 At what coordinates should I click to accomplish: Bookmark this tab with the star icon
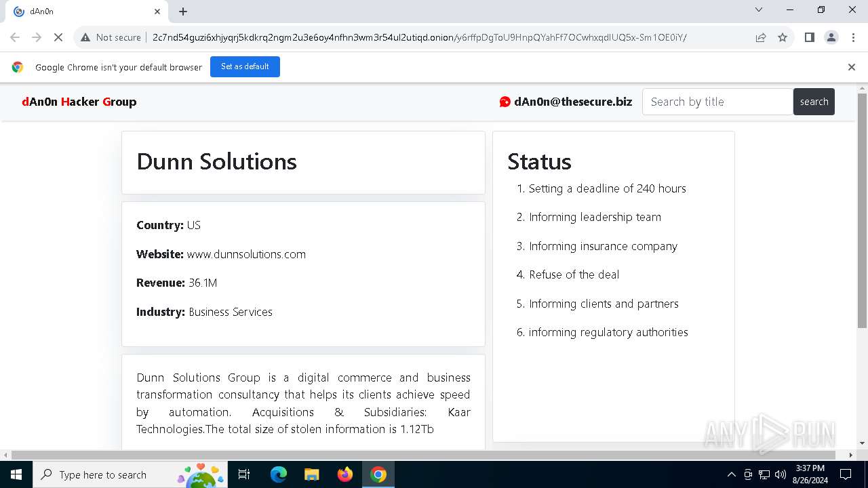[x=783, y=37]
